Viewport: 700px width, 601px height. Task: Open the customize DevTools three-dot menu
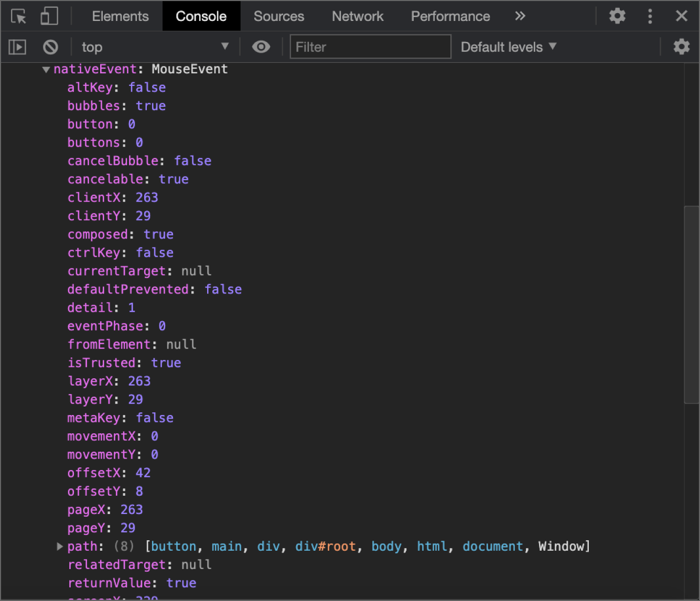tap(650, 16)
